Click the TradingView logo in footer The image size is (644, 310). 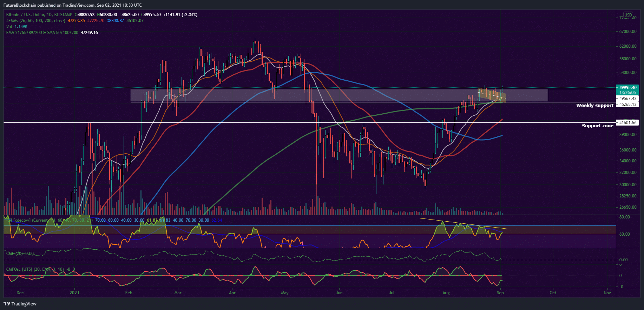pos(20,304)
